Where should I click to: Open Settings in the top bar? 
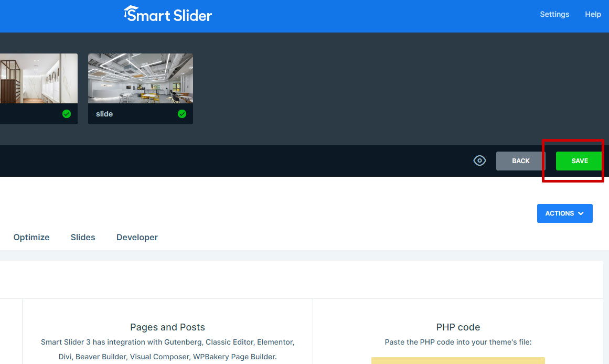tap(554, 14)
